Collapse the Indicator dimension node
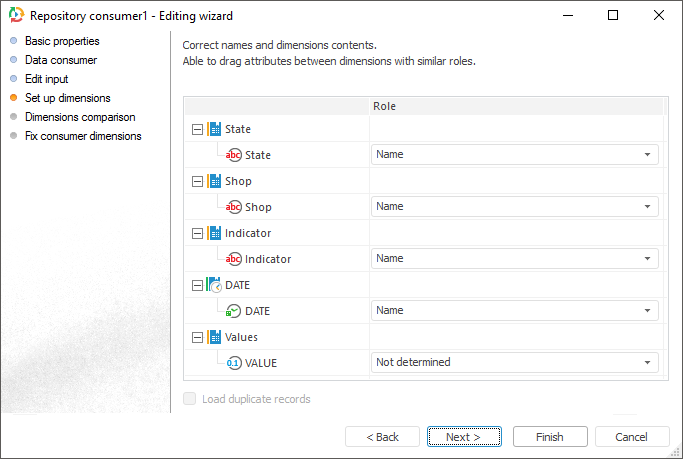The width and height of the screenshot is (683, 459). (197, 233)
